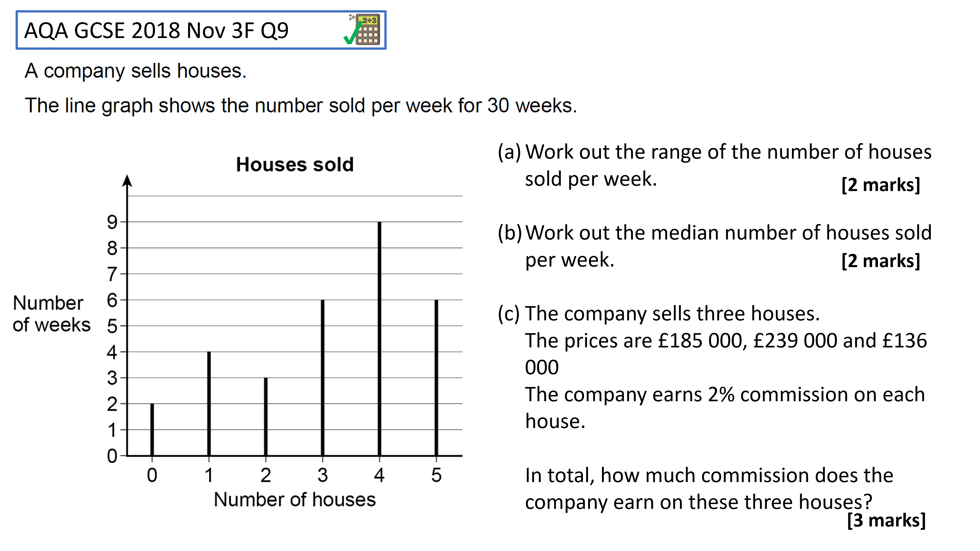Image resolution: width=980 pixels, height=551 pixels.
Task: Click the sentence about 30 weeks
Action: pyautogui.click(x=301, y=106)
